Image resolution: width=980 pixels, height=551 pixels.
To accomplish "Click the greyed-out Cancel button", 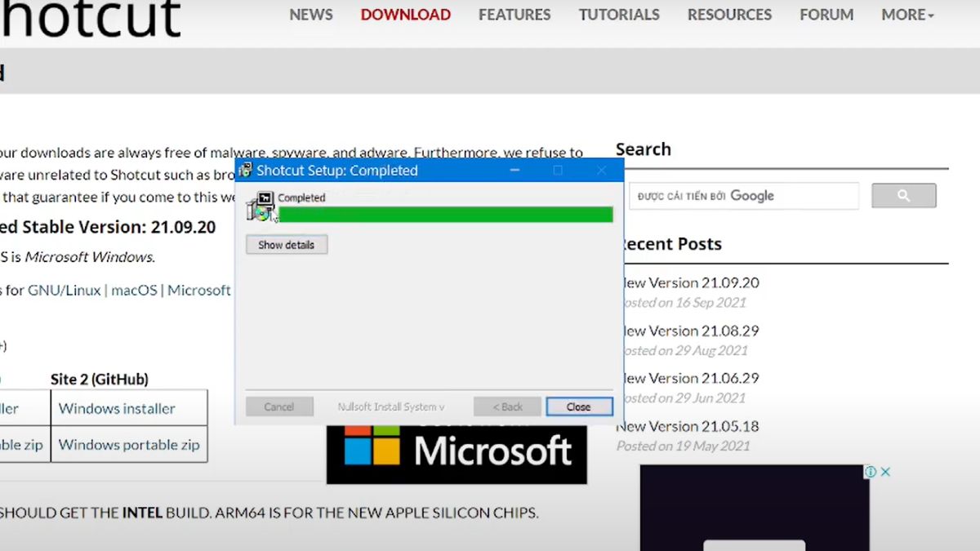I will coord(279,407).
